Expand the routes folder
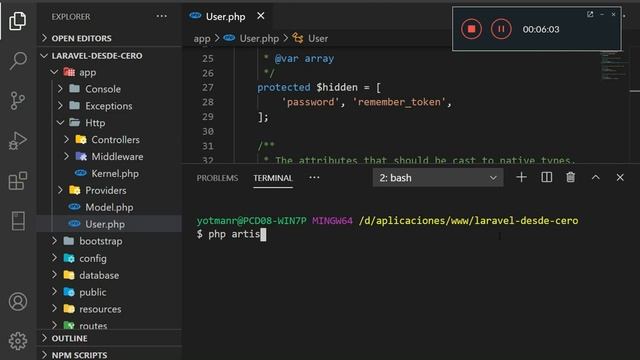The image size is (640, 360). coord(109,325)
